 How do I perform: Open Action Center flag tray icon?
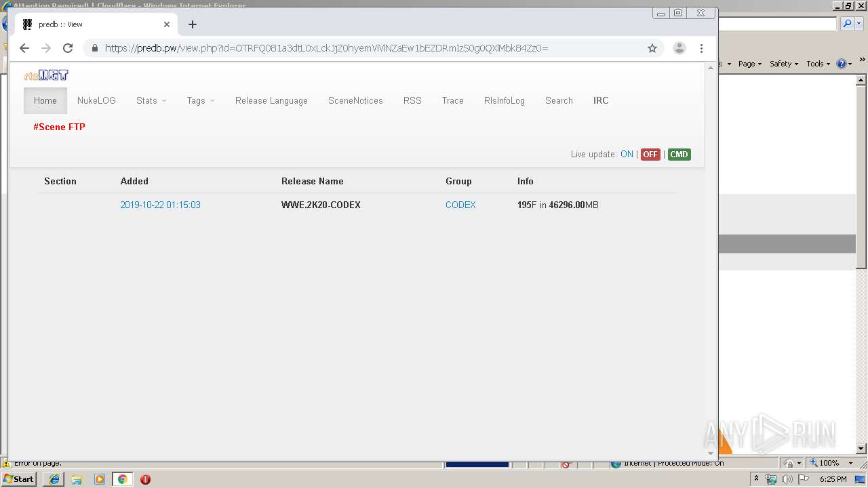pos(803,479)
